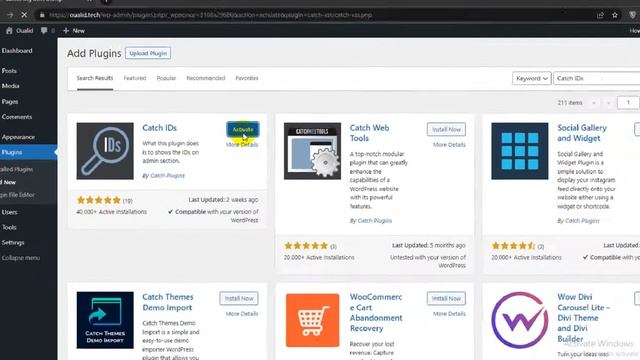Install WooCommerce Cart Abandonment Recovery now
This screenshot has width=640, height=360.
point(446,298)
